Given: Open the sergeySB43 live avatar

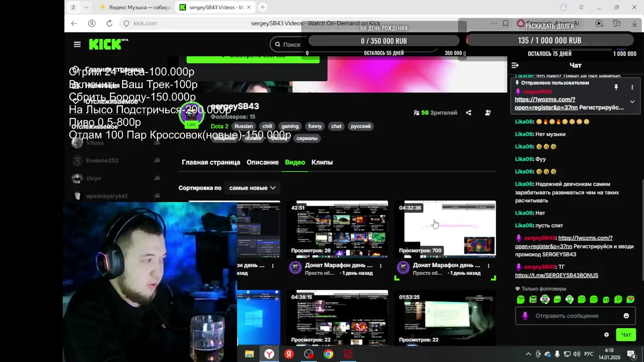Looking at the screenshot, I should pos(191,115).
